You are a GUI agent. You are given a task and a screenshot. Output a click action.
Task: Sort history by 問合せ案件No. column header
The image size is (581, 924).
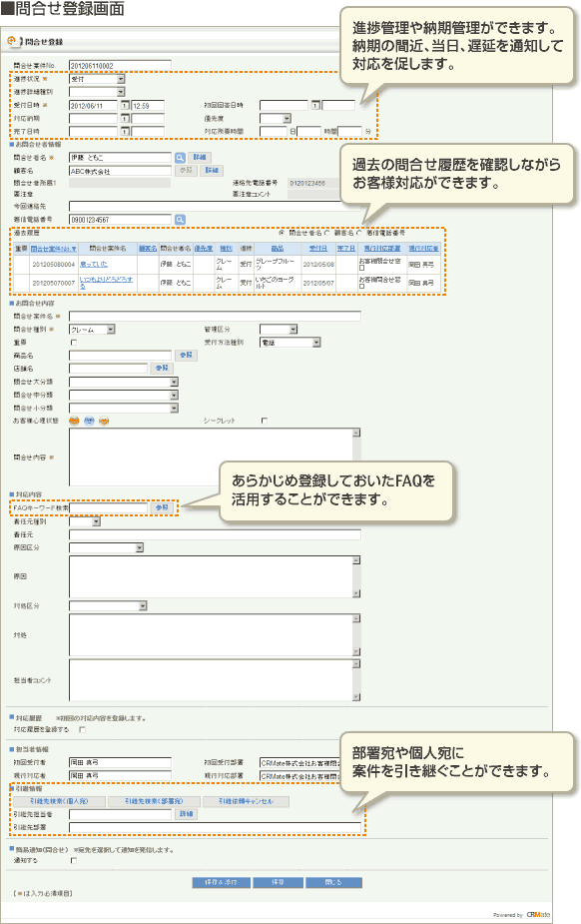click(x=54, y=249)
